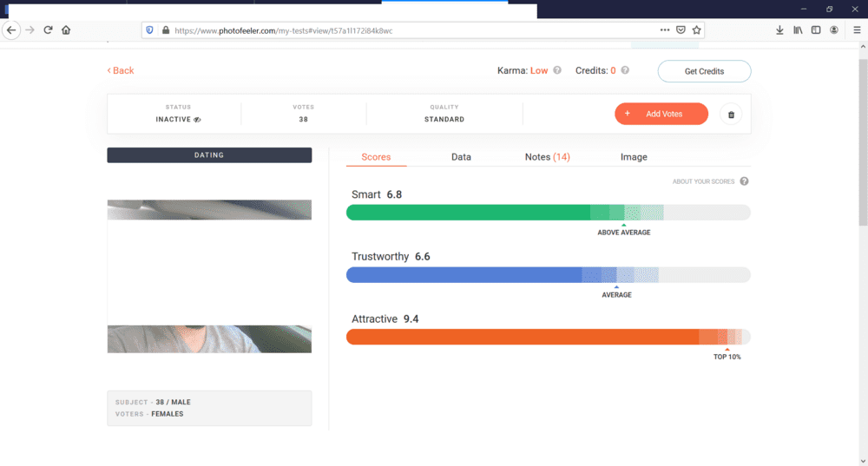View site security padlock info

click(x=166, y=30)
